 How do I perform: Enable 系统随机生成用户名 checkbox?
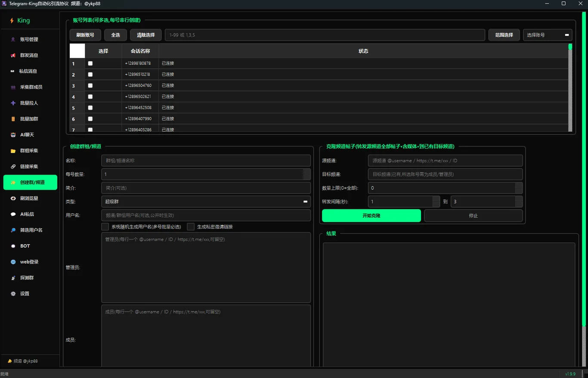pos(105,227)
